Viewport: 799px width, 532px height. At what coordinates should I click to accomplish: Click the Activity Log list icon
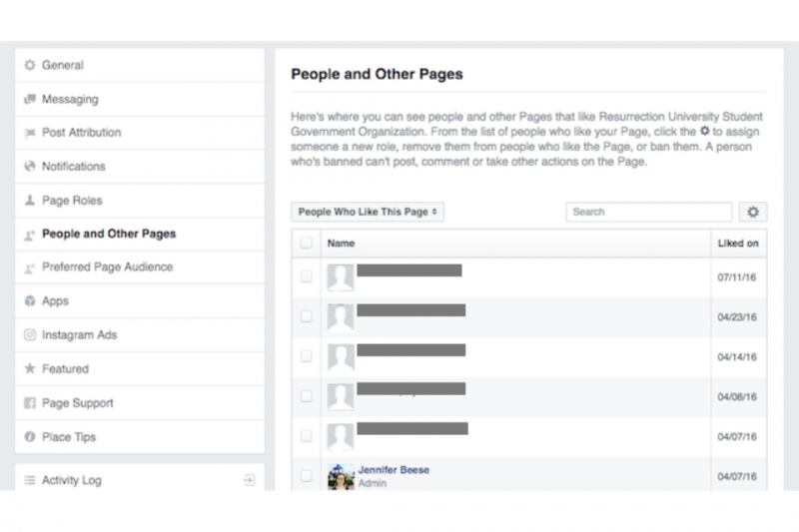(30, 480)
